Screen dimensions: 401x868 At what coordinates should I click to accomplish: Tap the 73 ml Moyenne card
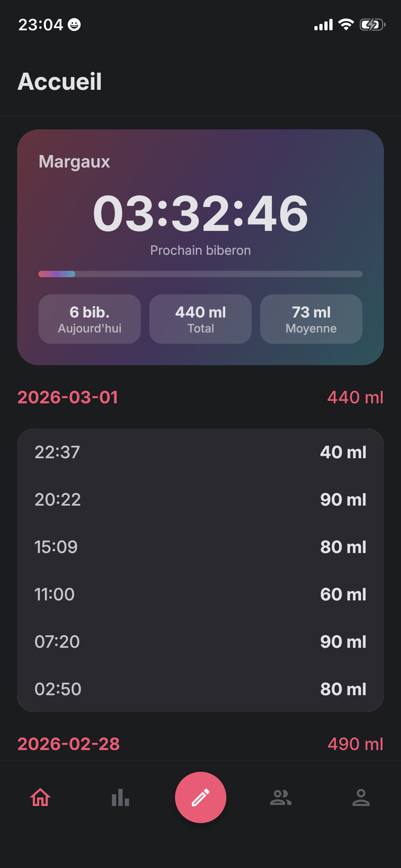311,319
